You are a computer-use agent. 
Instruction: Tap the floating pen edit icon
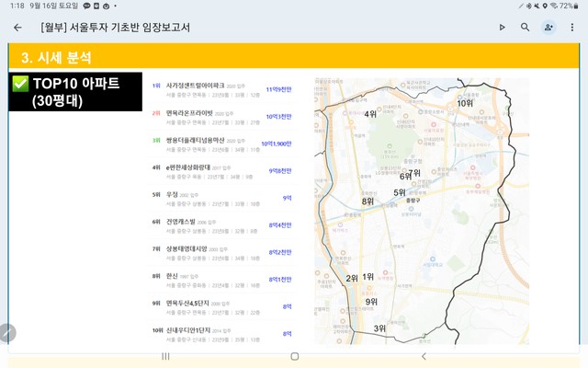tap(7, 333)
